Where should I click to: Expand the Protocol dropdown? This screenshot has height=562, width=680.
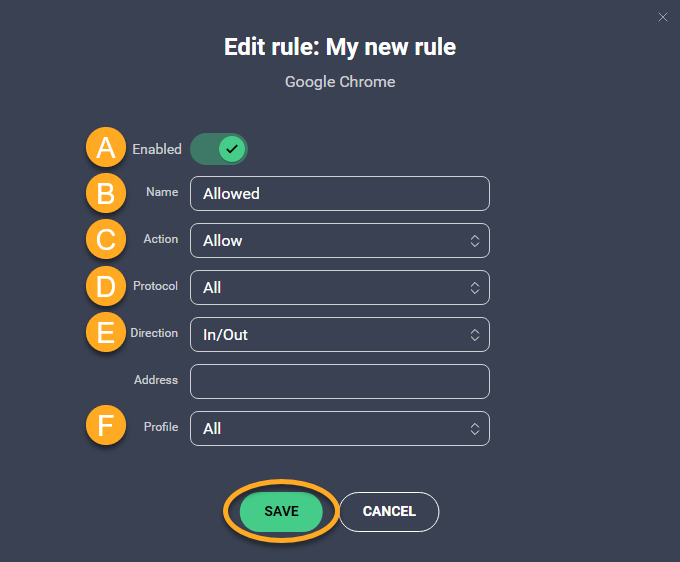pyautogui.click(x=339, y=287)
